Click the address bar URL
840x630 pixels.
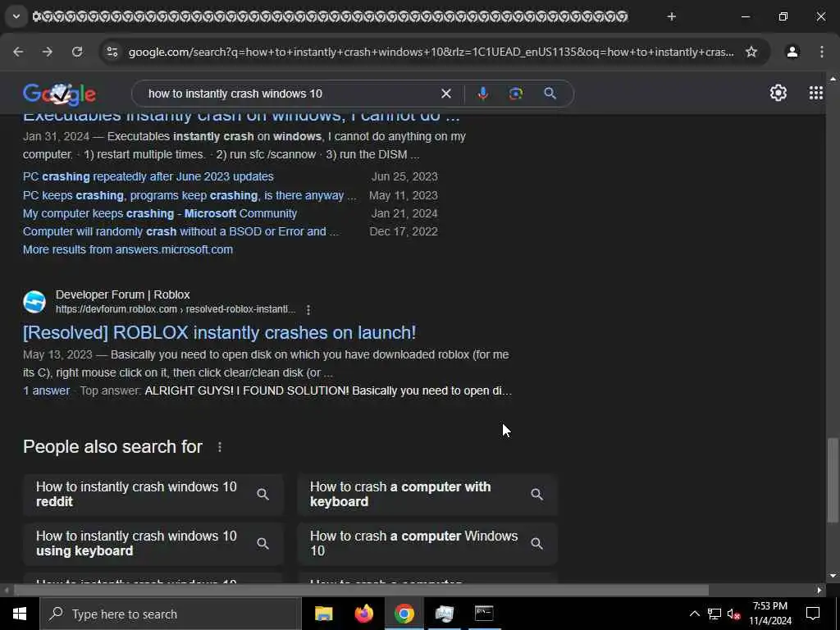click(x=431, y=52)
